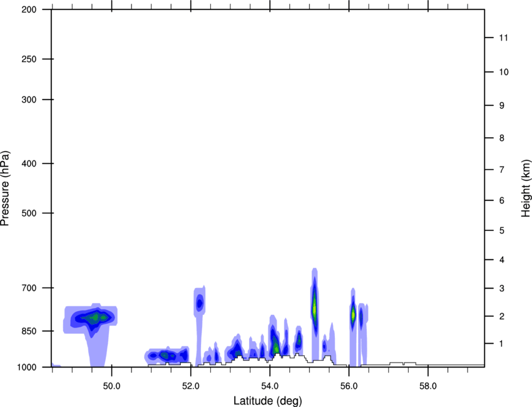
Task: Click latitude tick label 58.0
Action: coord(428,386)
